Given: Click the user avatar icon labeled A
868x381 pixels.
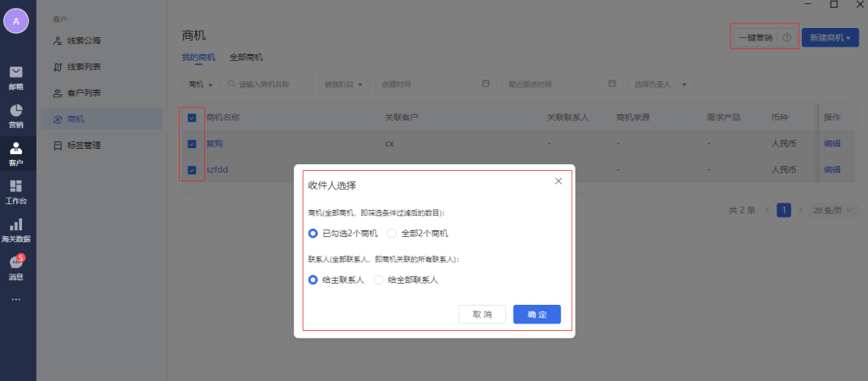Looking at the screenshot, I should [x=16, y=20].
